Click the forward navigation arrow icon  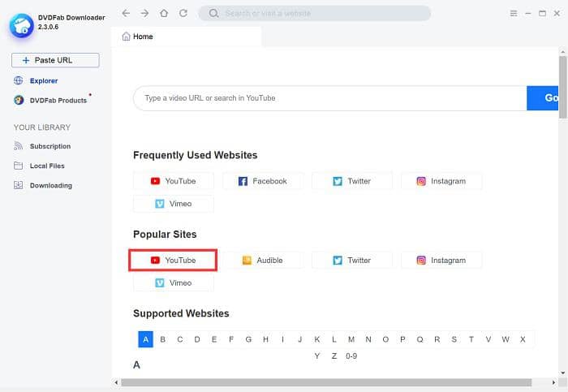pos(144,13)
